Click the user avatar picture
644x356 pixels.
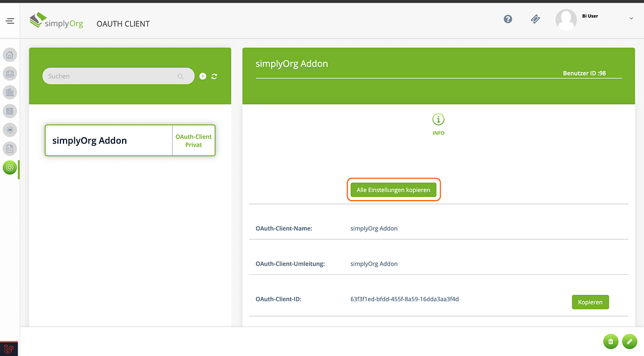[566, 19]
